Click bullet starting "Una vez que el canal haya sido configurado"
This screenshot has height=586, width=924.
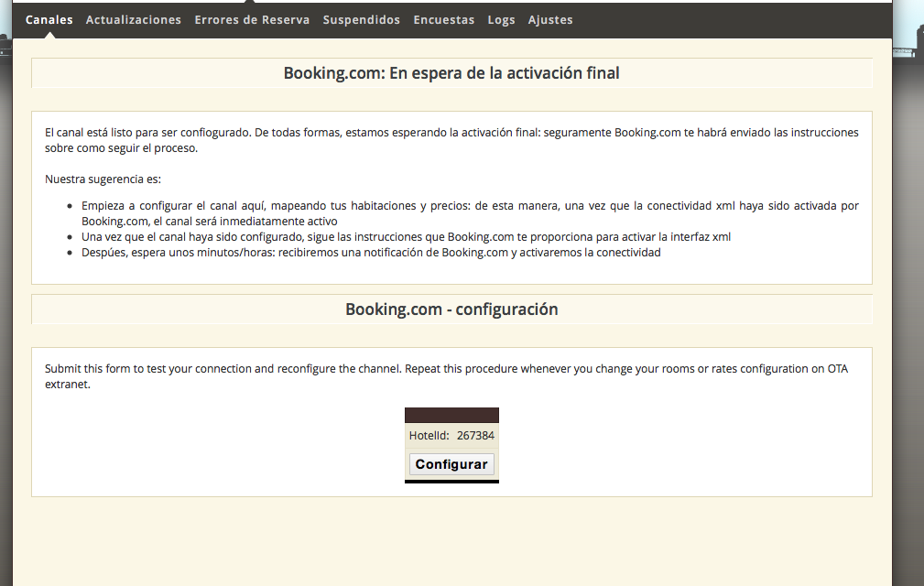point(406,237)
